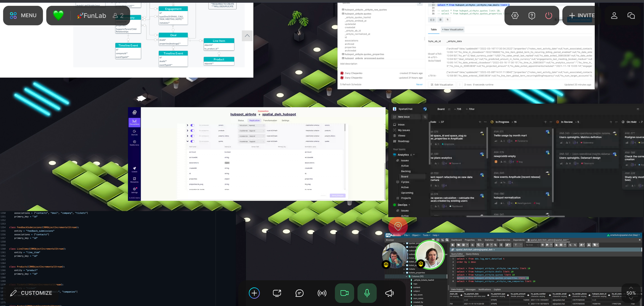Expand the Analytics team dropdown
This screenshot has height=306, width=644.
tap(414, 155)
